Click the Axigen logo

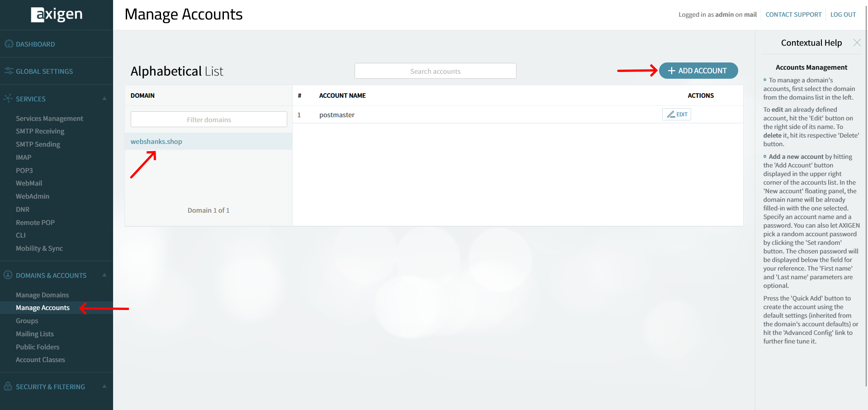pyautogui.click(x=57, y=14)
